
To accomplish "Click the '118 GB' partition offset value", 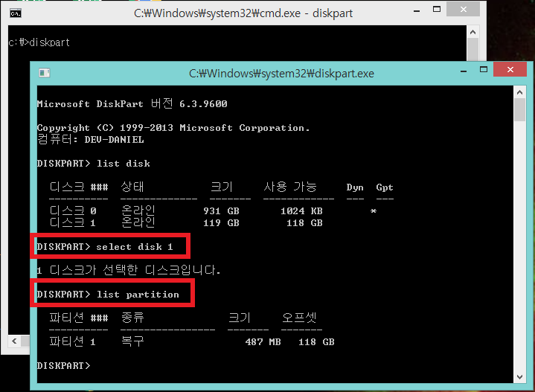I will pos(316,342).
